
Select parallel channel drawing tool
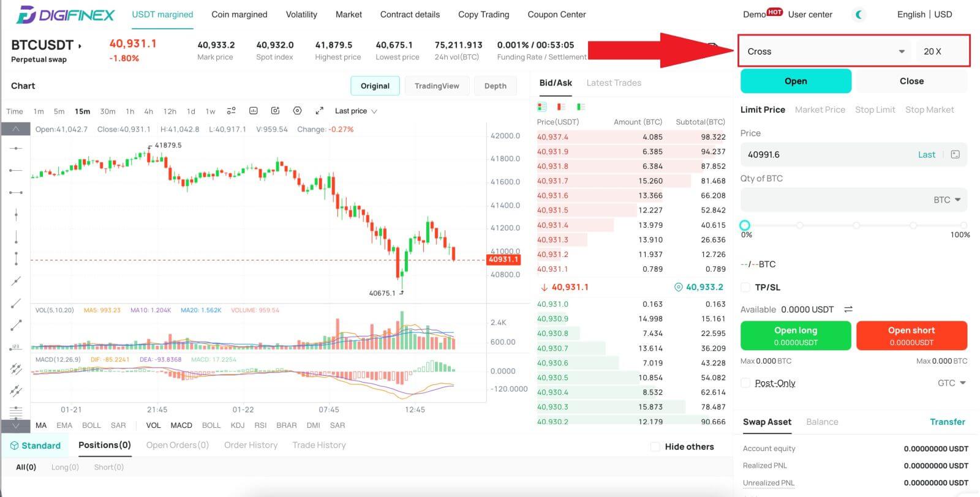(16, 368)
